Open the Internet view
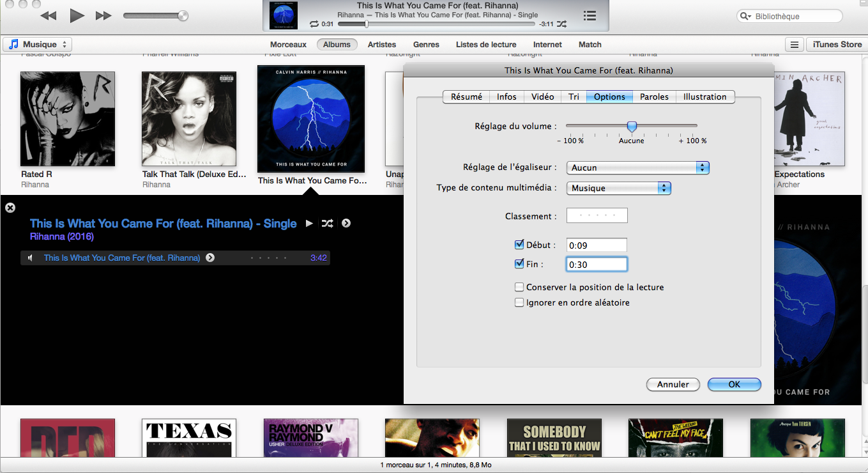Screen dimensions: 868x473 [547, 45]
